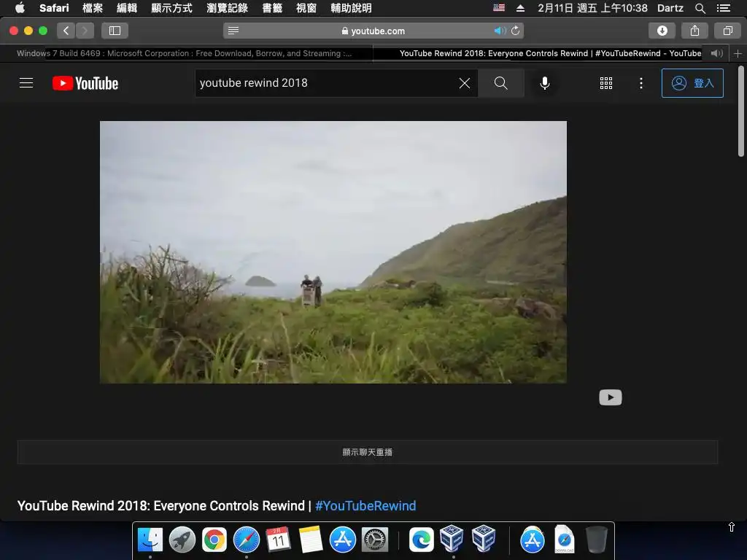This screenshot has width=747, height=560.
Task: Open the Apple menu
Action: pyautogui.click(x=20, y=7)
